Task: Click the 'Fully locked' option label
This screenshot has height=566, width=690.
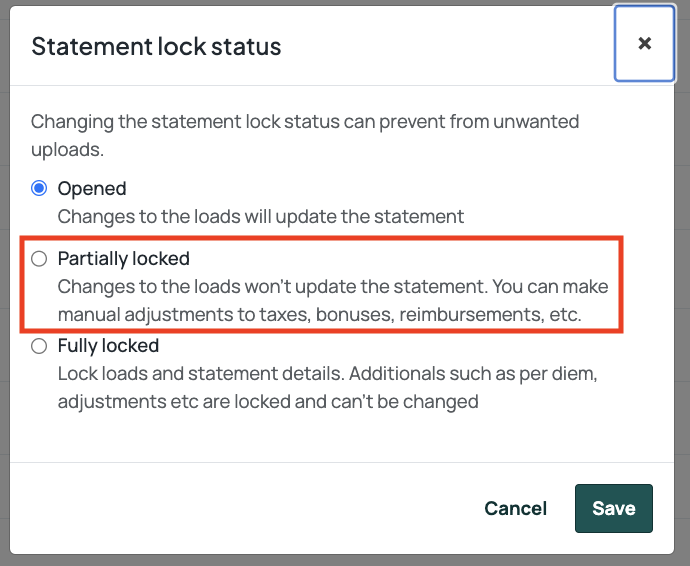Action: pos(108,346)
